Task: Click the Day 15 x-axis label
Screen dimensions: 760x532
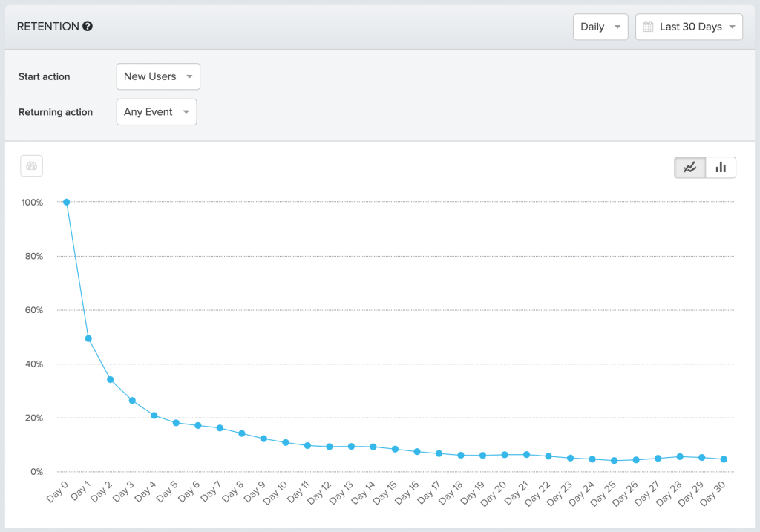Action: tap(385, 493)
